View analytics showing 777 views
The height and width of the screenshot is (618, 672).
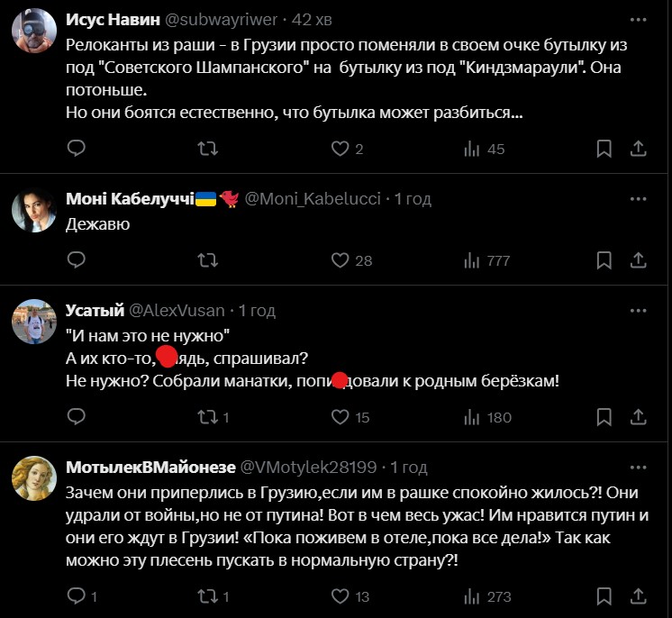[x=486, y=260]
